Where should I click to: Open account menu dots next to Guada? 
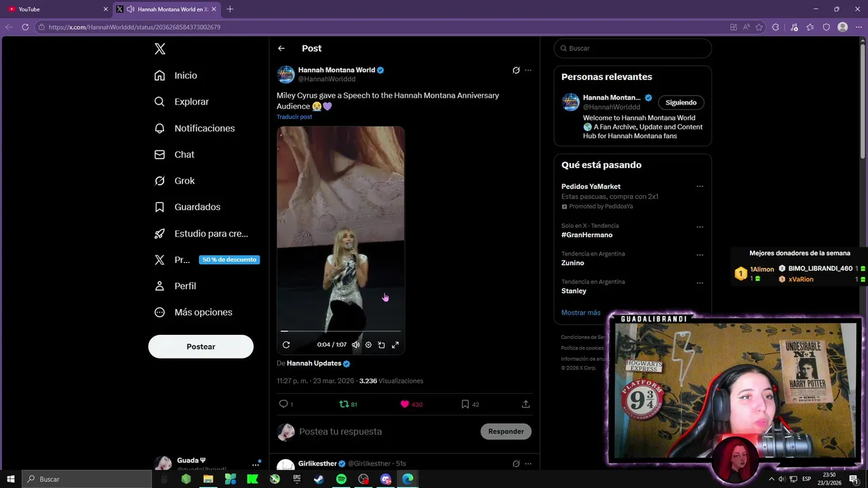(256, 464)
